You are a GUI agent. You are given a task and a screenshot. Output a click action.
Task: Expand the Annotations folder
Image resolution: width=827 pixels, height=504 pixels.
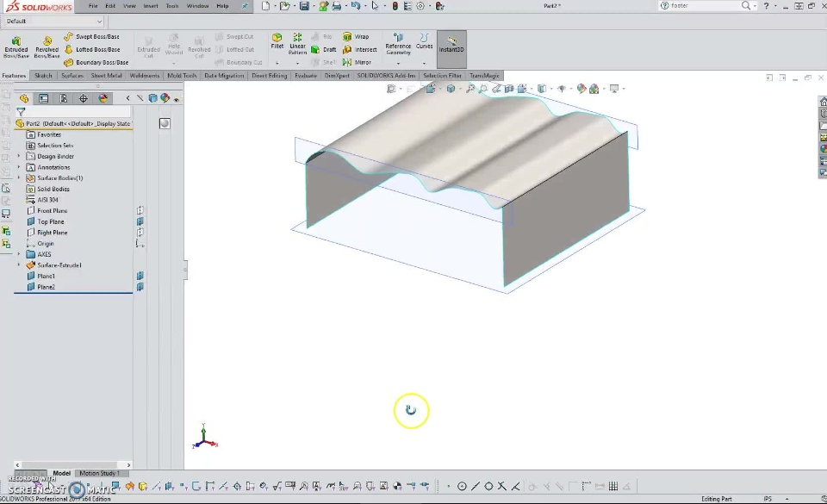(19, 167)
